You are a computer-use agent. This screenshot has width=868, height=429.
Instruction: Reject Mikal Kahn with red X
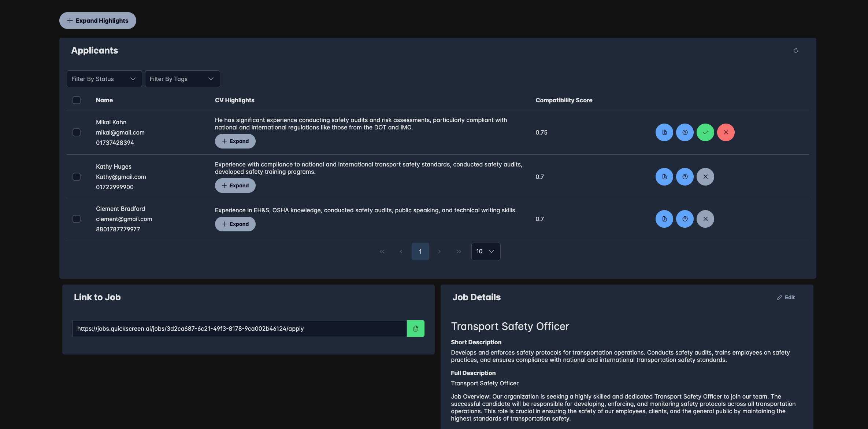click(726, 132)
